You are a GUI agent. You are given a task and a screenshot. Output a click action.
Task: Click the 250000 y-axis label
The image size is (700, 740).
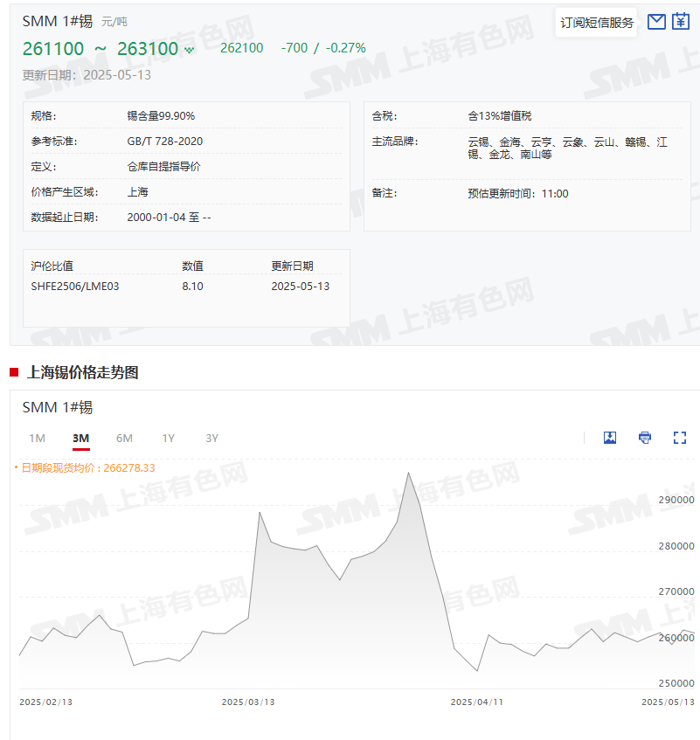click(676, 683)
